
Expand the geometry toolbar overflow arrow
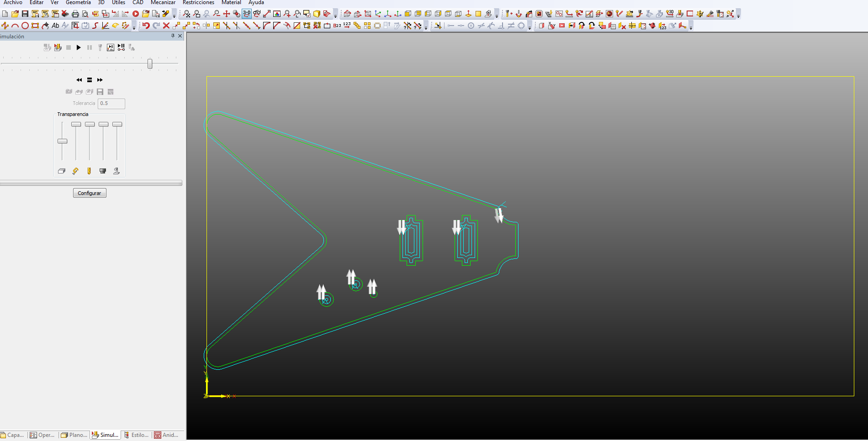[134, 26]
